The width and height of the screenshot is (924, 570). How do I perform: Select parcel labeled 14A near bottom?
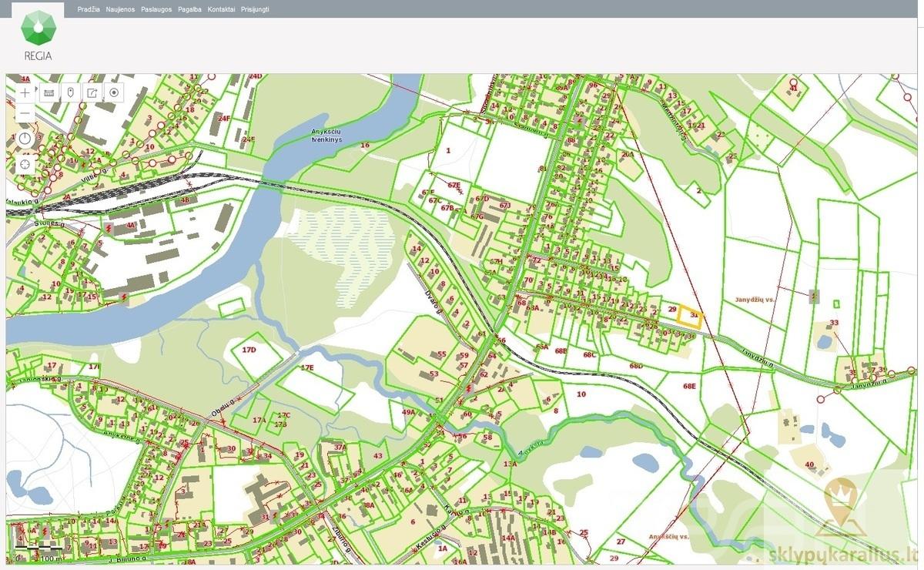pyautogui.click(x=508, y=538)
